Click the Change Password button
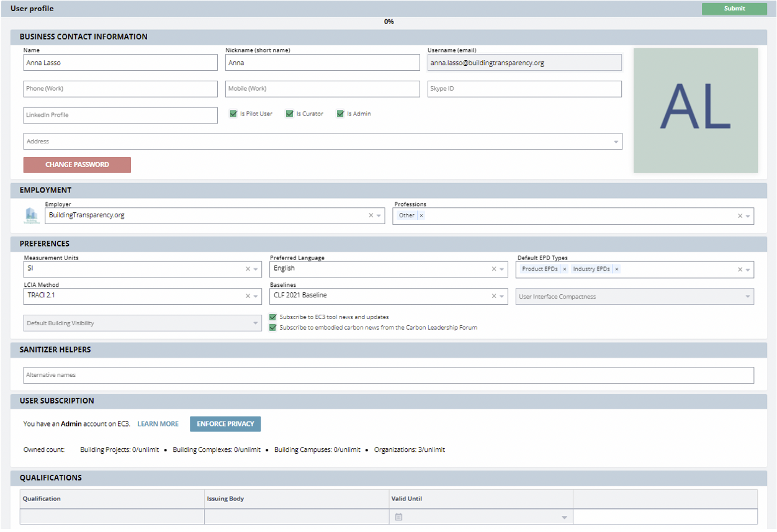Viewport: 777px width, 532px height. 77,165
